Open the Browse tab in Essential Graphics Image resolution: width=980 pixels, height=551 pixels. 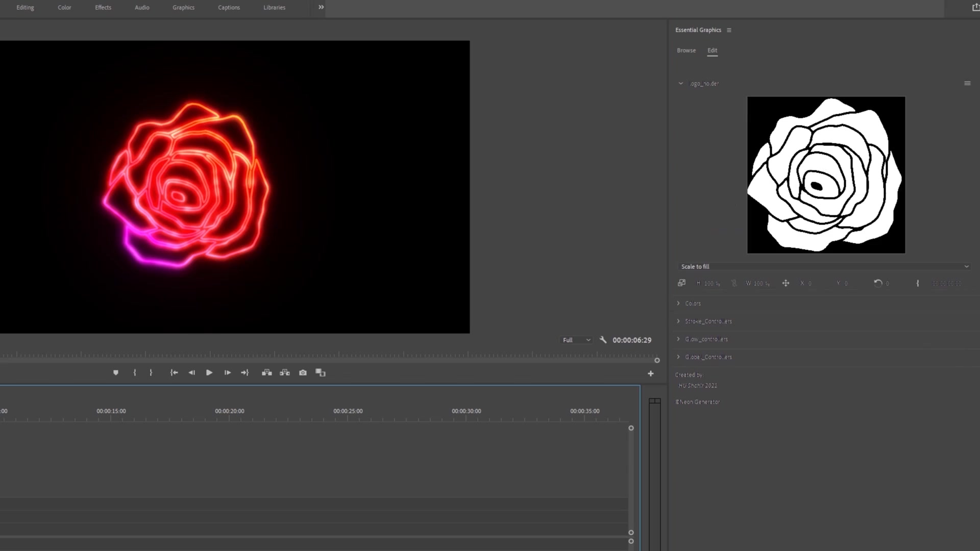click(x=686, y=51)
